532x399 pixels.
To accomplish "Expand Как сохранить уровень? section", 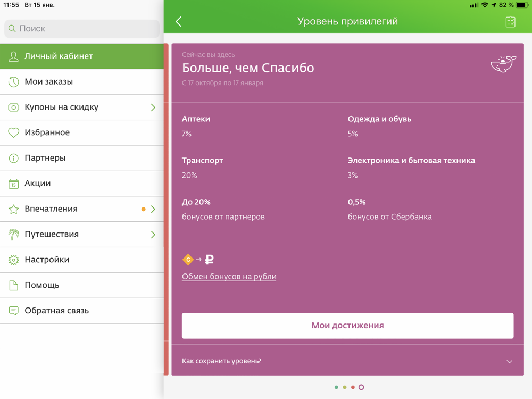I will [x=347, y=361].
